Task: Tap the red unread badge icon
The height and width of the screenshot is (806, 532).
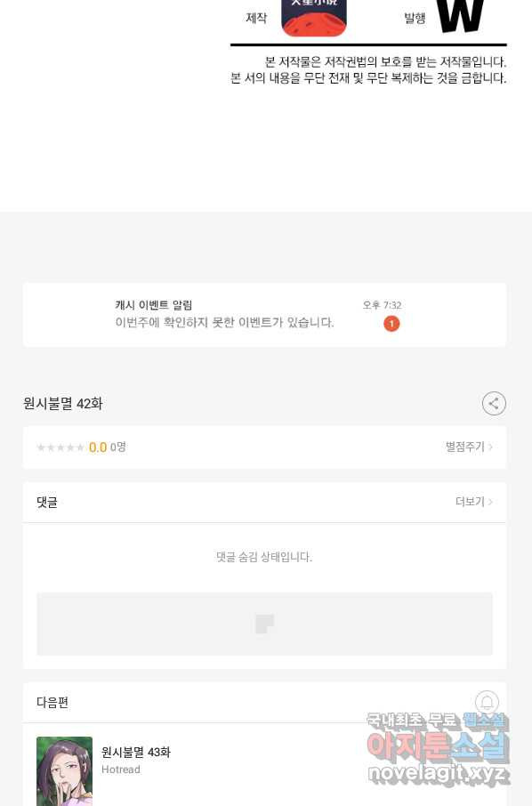Action: point(391,323)
